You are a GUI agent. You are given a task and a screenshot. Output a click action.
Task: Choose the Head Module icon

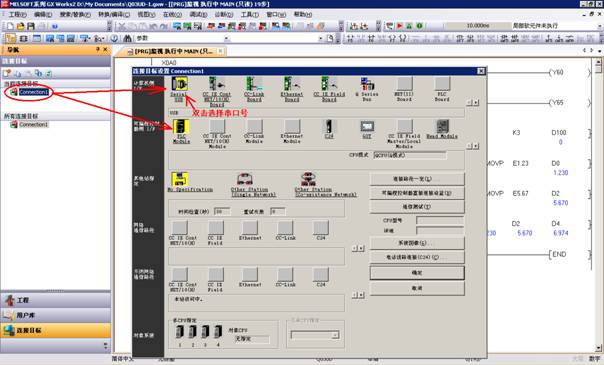(442, 127)
